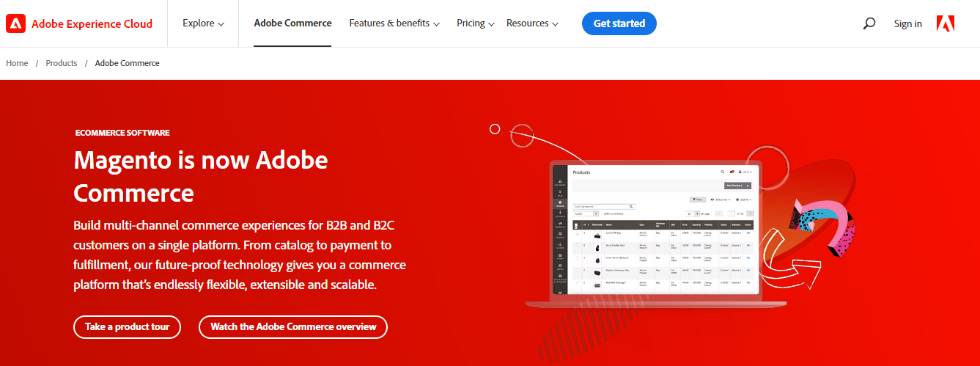Click the Adobe Experience Cloud brand text
The height and width of the screenshot is (366, 980).
point(92,23)
